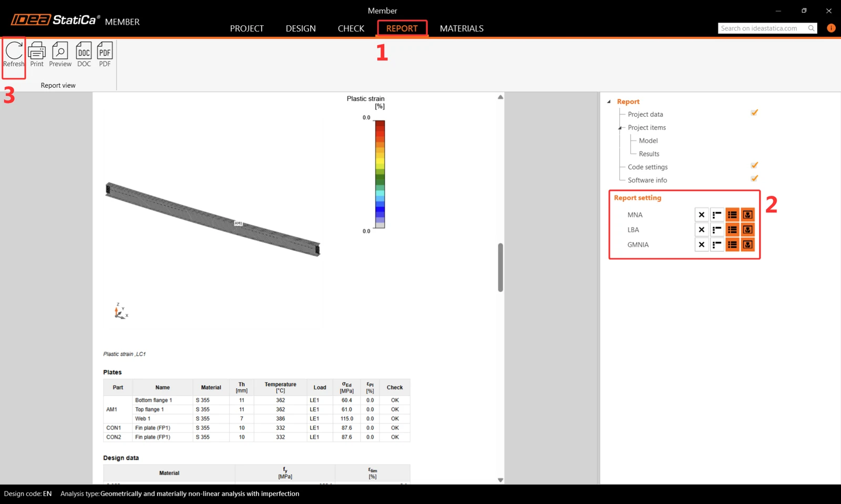Click the X icon in the GMNIA row
The height and width of the screenshot is (504, 841).
point(702,244)
